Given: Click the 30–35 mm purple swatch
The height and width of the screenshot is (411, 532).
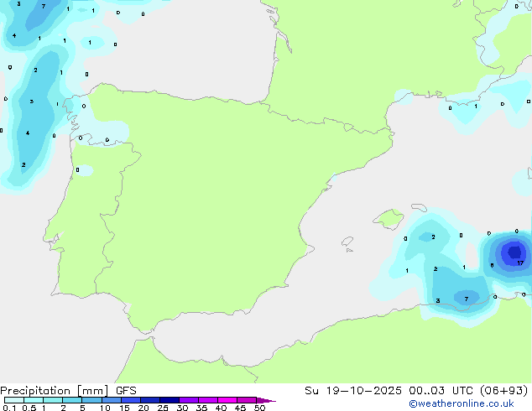Looking at the screenshot, I should (x=188, y=400).
